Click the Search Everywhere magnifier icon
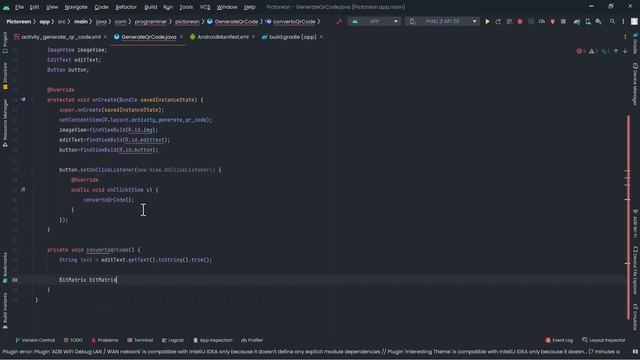 click(x=612, y=21)
